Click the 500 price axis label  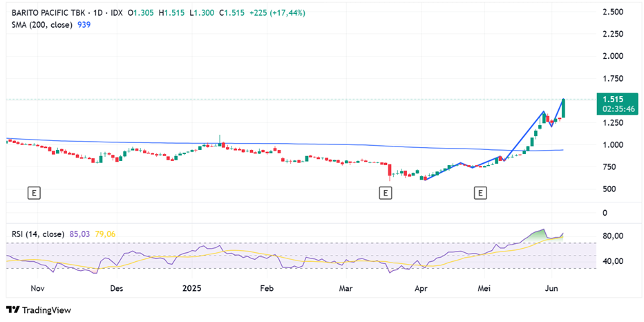coord(609,189)
